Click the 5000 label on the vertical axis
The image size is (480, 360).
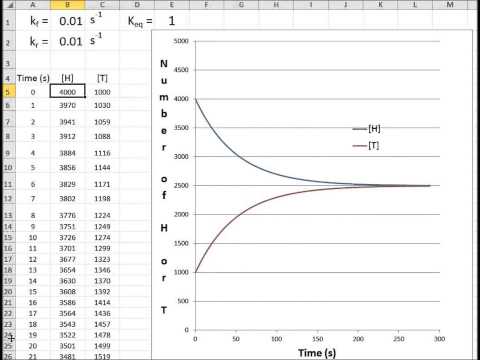[x=181, y=41]
